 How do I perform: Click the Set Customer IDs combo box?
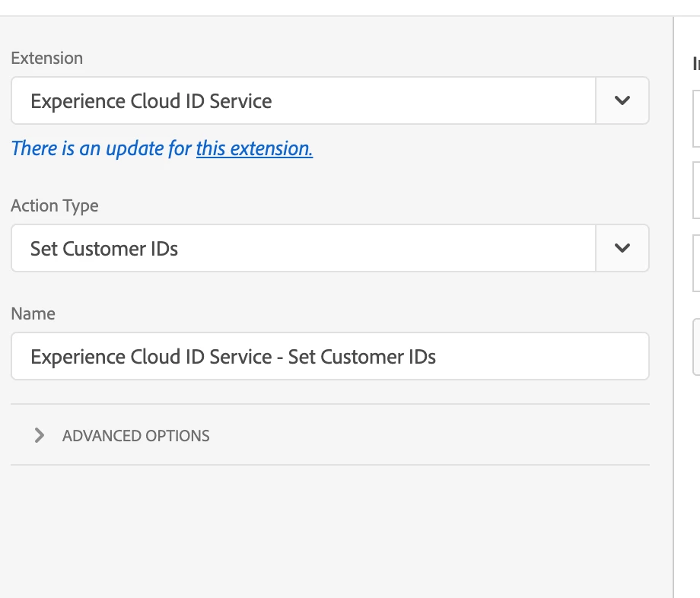303,248
